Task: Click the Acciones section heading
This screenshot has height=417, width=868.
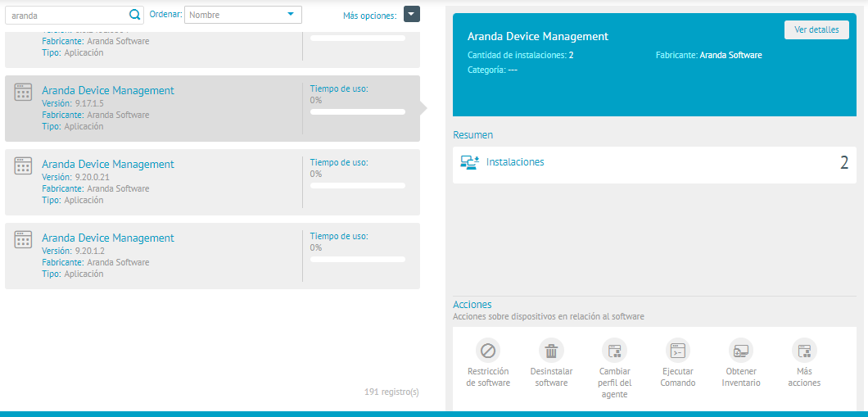Action: point(472,304)
